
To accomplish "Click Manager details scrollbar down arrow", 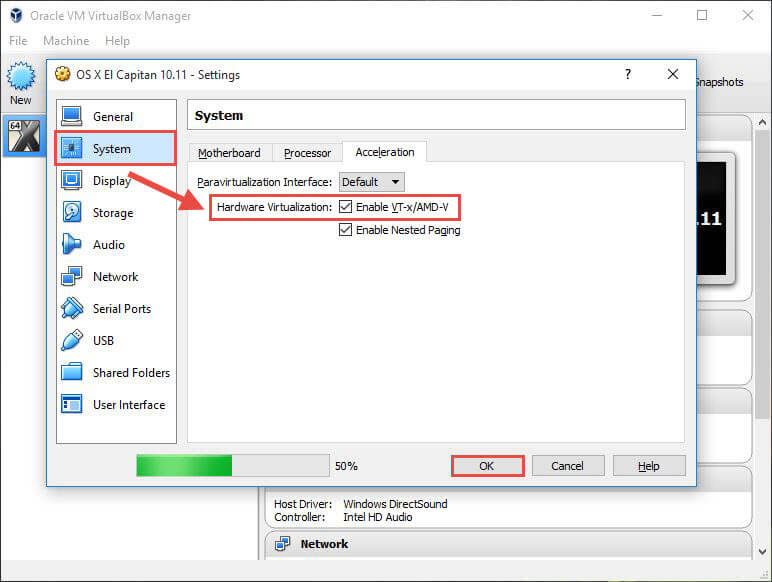I will coord(762,551).
